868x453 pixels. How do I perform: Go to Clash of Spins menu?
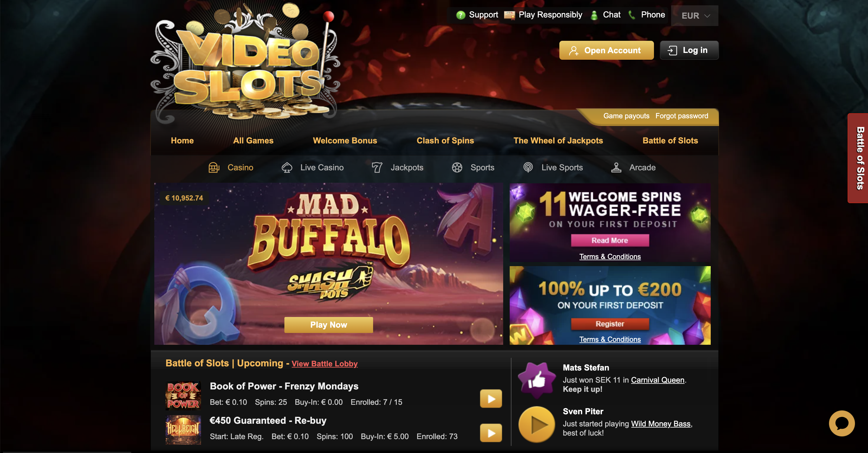[445, 140]
